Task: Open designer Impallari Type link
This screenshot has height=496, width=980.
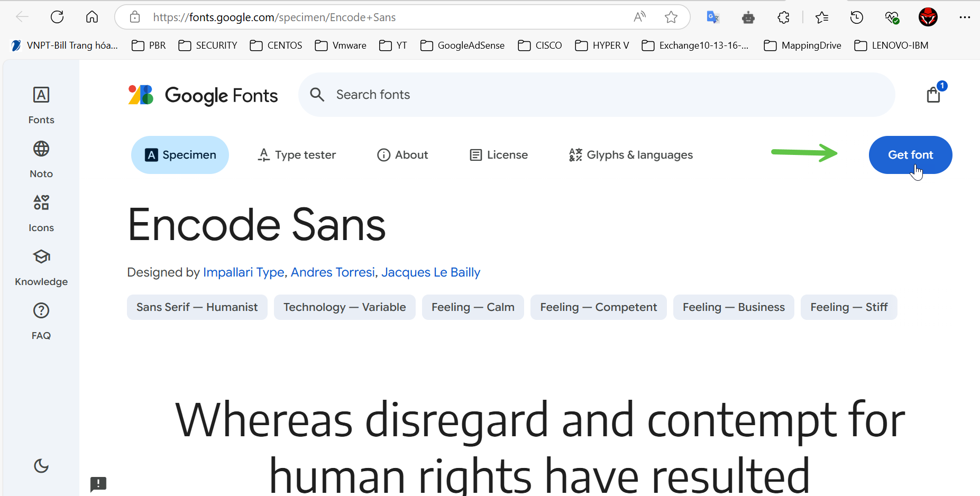Action: point(244,272)
